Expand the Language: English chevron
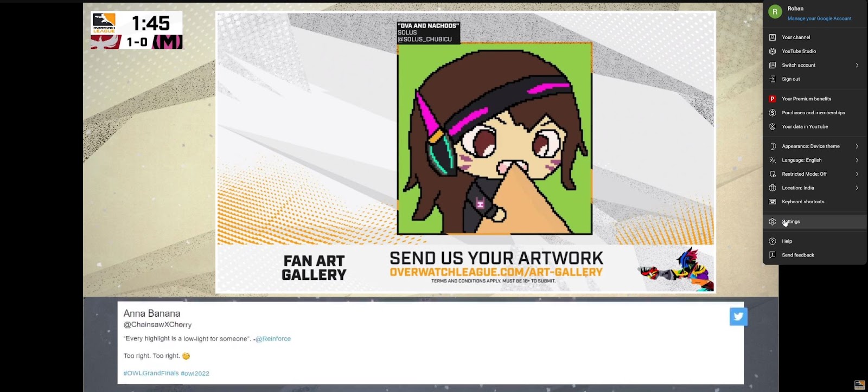868x392 pixels. (857, 160)
